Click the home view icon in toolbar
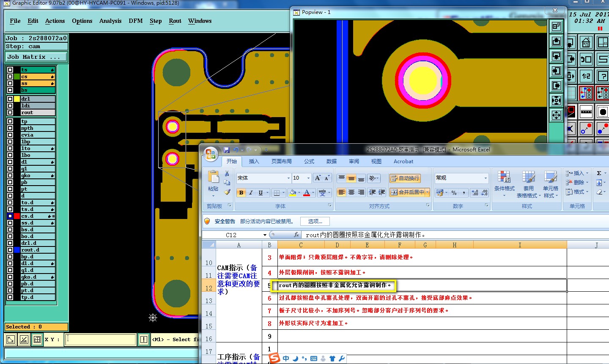 (586, 43)
